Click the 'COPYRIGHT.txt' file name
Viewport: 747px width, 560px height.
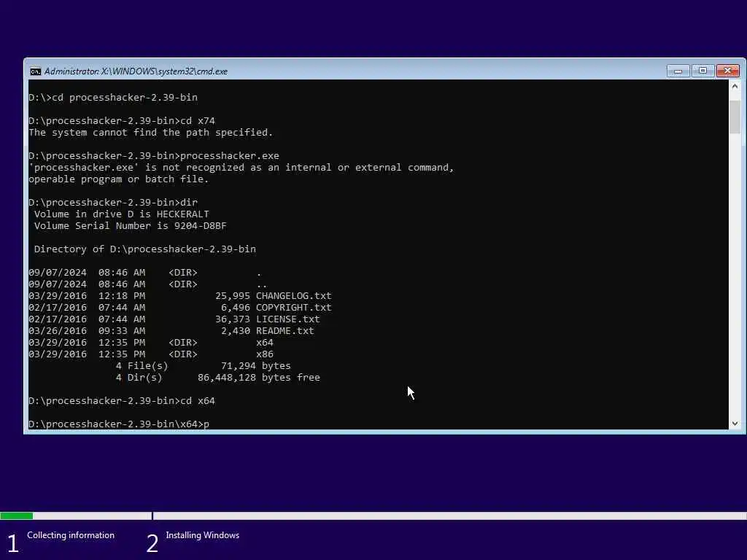[293, 308]
